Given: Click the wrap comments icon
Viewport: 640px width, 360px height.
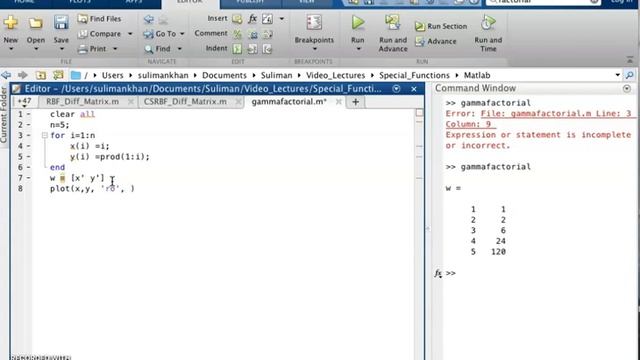Looking at the screenshot, I should coord(268,34).
